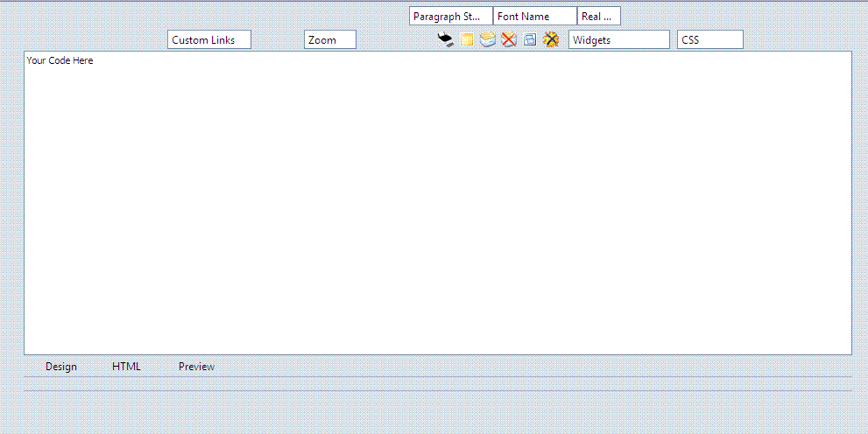The height and width of the screenshot is (434, 868).
Task: Click the yellow gear icon with black X
Action: tap(551, 39)
